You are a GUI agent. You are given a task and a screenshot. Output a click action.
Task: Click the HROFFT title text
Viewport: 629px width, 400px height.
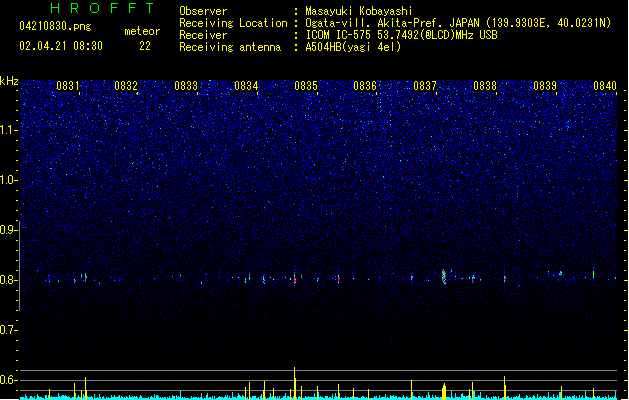(103, 8)
